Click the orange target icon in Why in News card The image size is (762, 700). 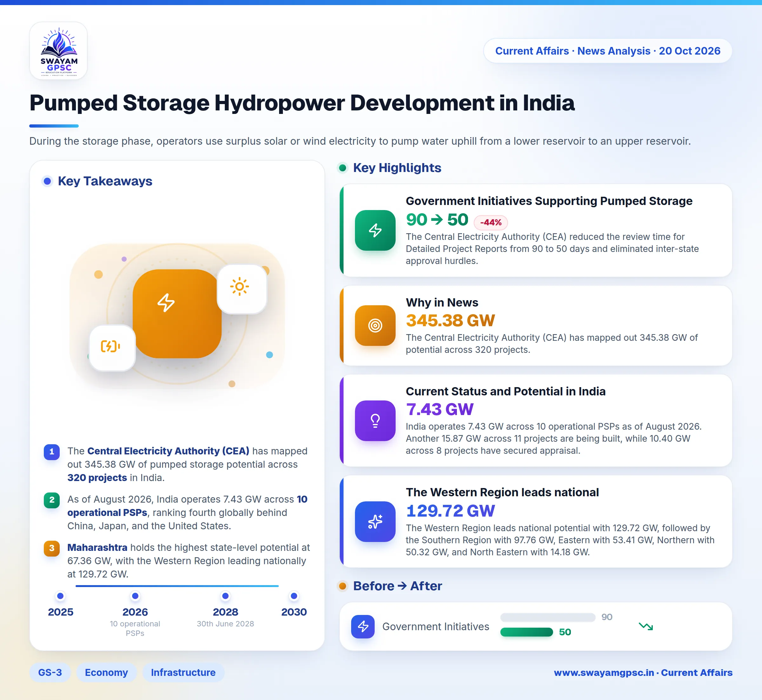(375, 325)
